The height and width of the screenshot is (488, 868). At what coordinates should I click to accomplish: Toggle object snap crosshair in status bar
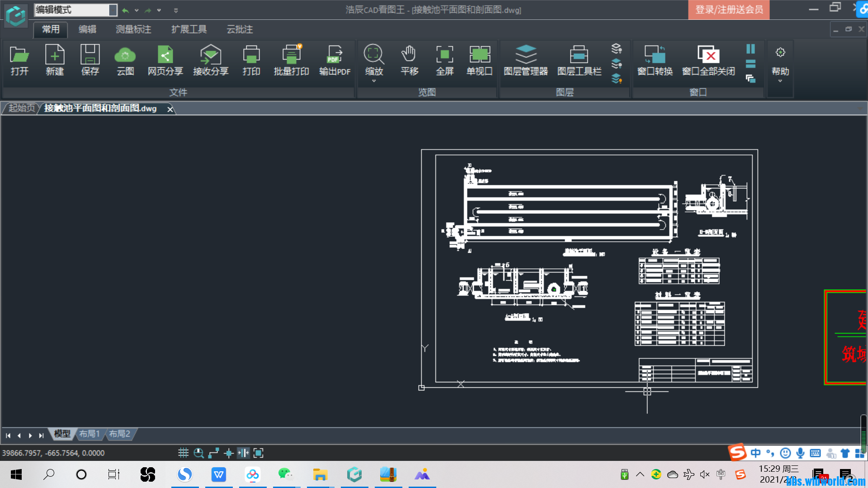click(x=229, y=453)
